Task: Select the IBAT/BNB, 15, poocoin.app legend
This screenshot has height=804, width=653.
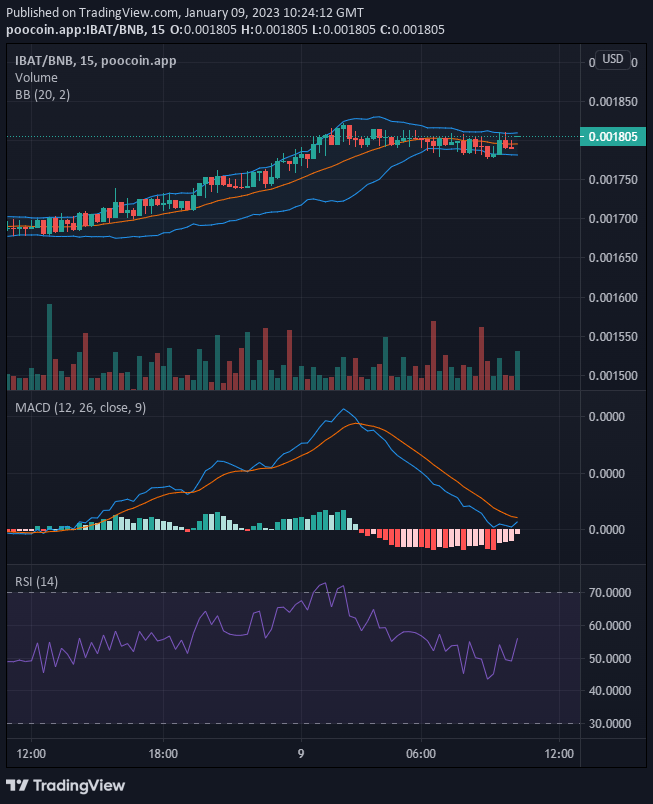Action: [x=96, y=61]
